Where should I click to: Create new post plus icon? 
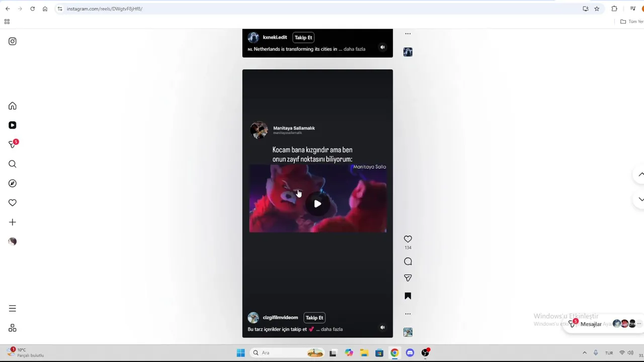pos(13,222)
